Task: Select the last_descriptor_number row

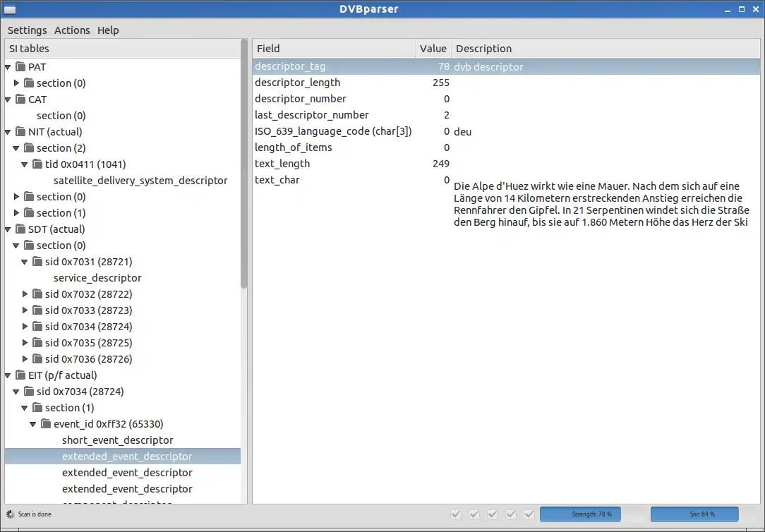Action: [507, 115]
